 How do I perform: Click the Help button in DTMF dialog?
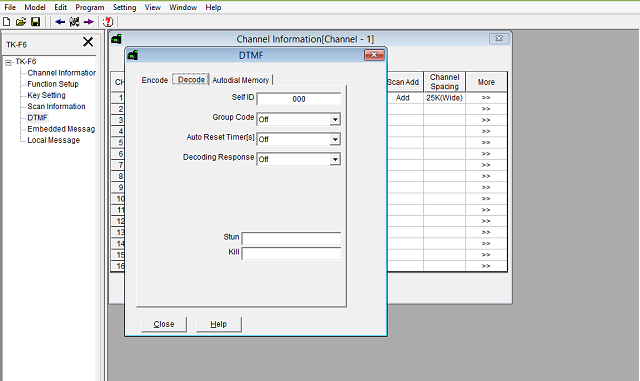click(219, 324)
